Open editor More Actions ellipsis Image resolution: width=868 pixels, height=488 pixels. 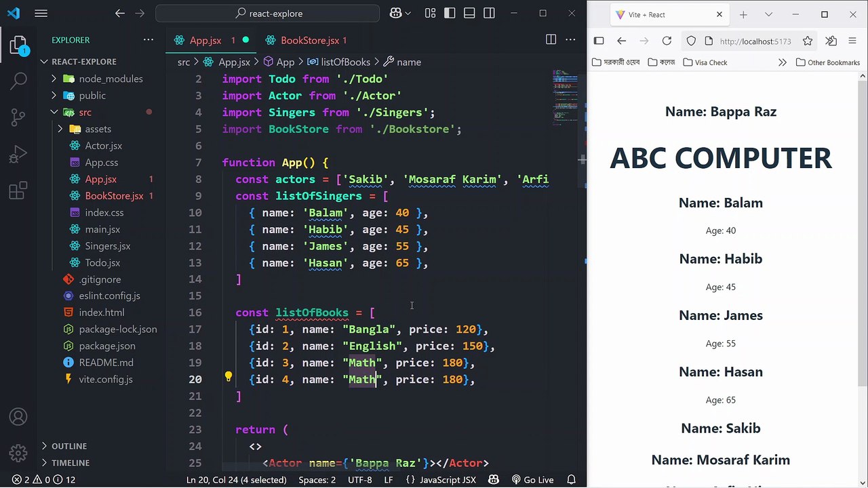point(571,40)
